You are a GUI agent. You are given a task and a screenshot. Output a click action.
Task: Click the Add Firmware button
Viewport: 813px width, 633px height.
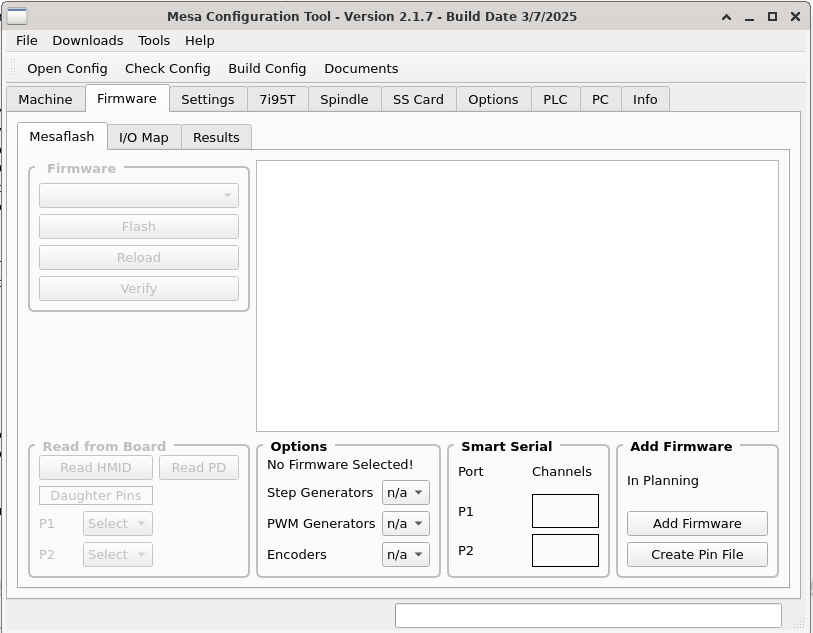click(x=697, y=524)
